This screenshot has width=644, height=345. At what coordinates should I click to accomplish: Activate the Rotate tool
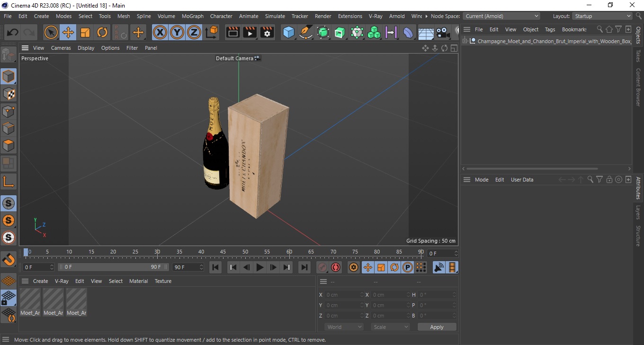pyautogui.click(x=102, y=33)
